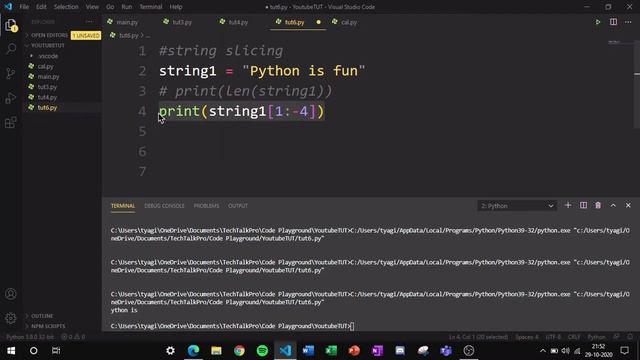
Task: Create a new terminal with plus icon
Action: 568,205
